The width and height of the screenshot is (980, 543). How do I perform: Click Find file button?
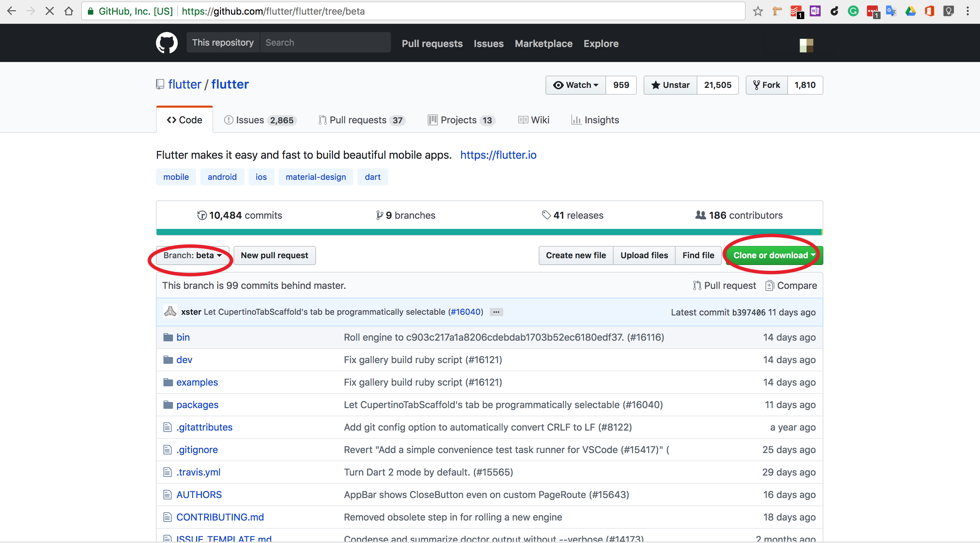click(x=698, y=255)
